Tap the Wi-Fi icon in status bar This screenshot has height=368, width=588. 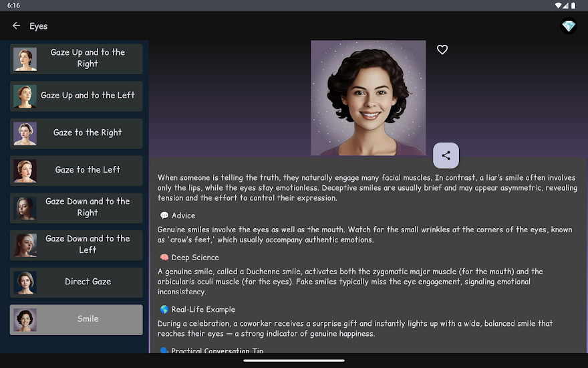click(559, 5)
